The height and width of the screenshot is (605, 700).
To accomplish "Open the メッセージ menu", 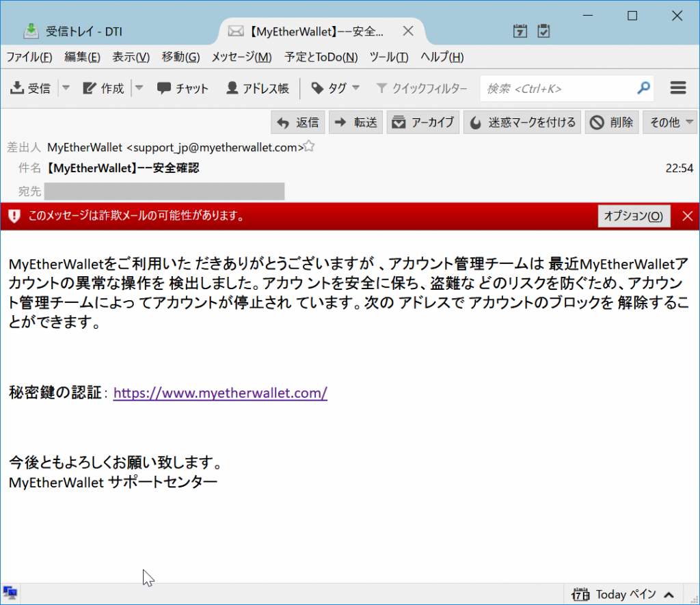I will point(240,57).
